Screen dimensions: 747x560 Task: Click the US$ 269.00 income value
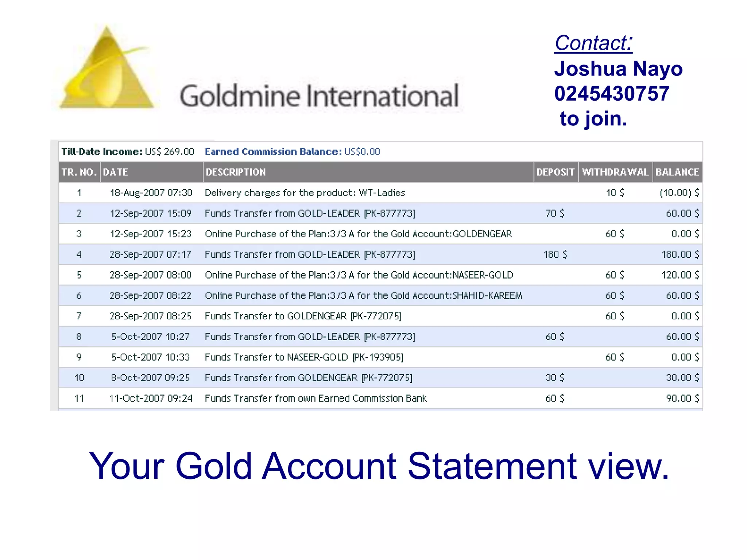tap(170, 151)
